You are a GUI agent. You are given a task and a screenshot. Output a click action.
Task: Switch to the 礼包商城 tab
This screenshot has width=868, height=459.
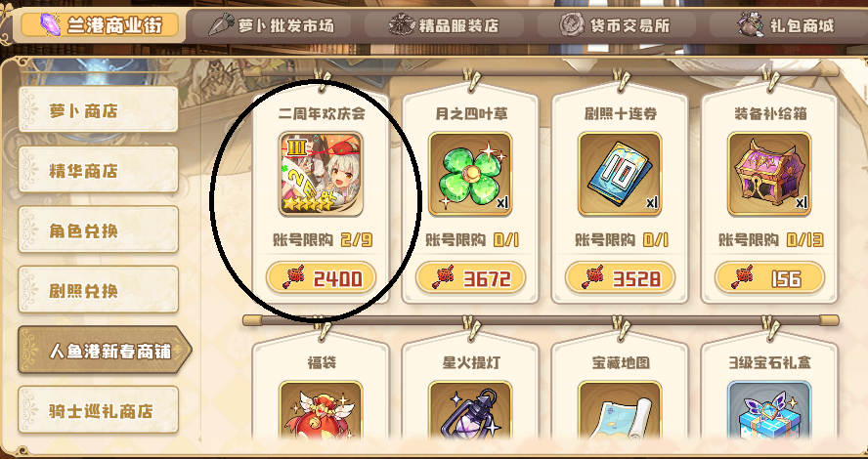[x=788, y=24]
